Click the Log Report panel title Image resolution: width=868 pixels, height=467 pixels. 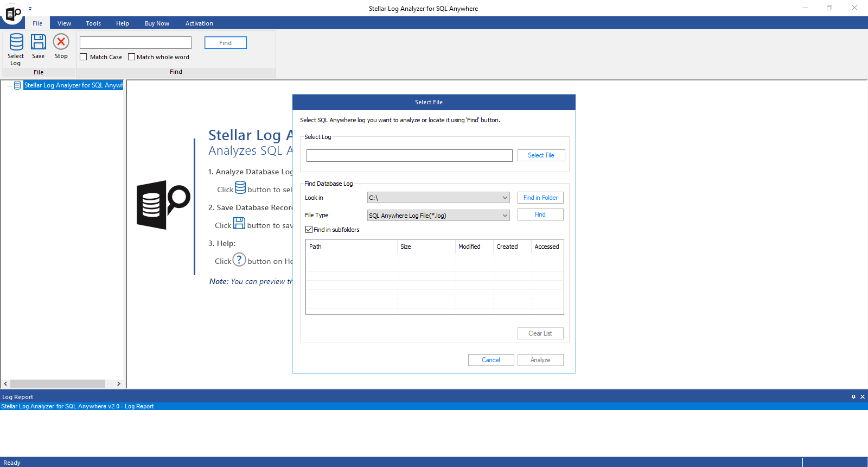point(18,397)
